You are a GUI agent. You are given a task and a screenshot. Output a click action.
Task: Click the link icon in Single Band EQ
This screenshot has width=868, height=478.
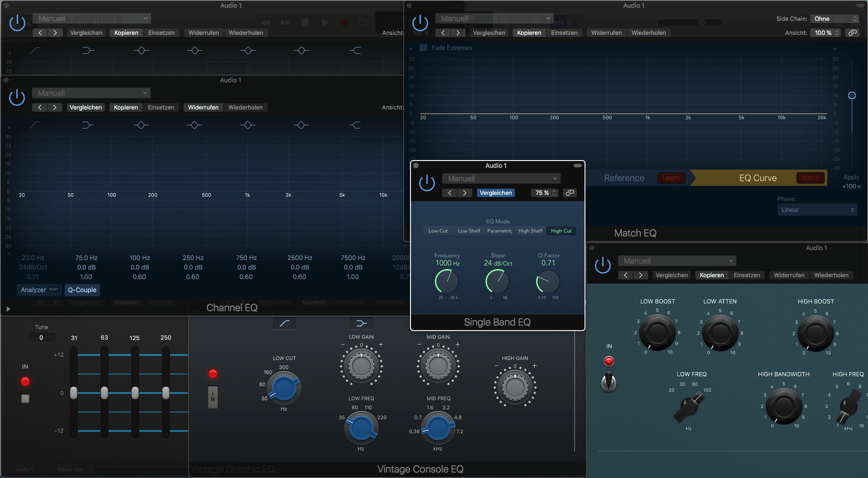[x=570, y=193]
